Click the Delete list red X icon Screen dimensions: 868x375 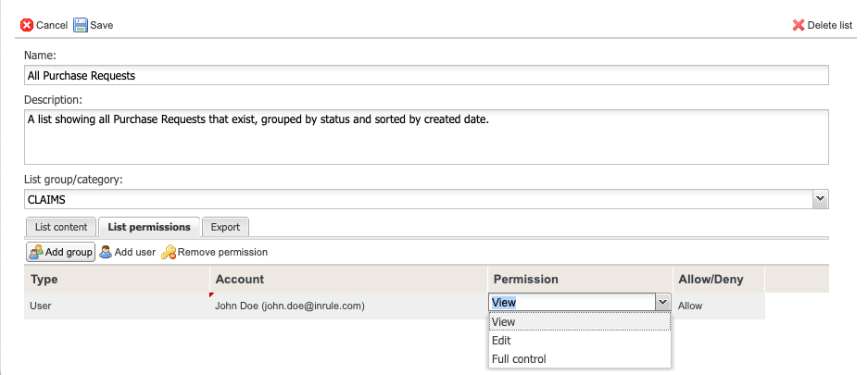(799, 25)
